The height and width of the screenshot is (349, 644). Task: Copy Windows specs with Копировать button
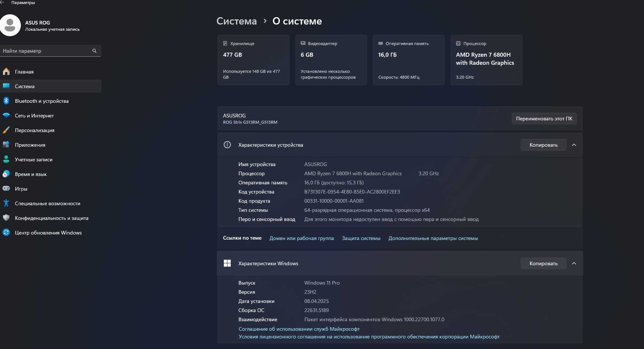coord(543,263)
